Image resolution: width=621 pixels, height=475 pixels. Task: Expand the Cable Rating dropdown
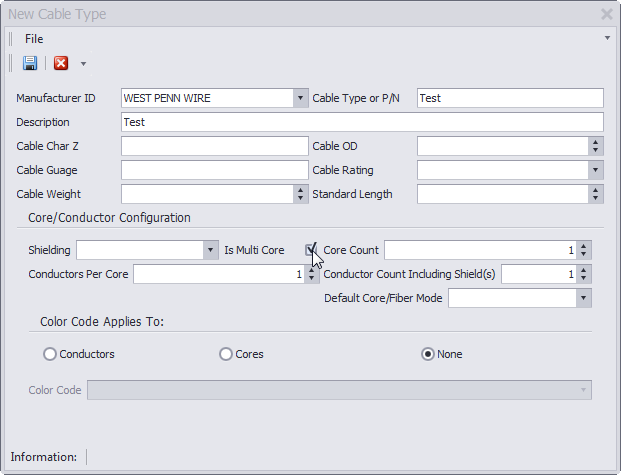pyautogui.click(x=595, y=170)
